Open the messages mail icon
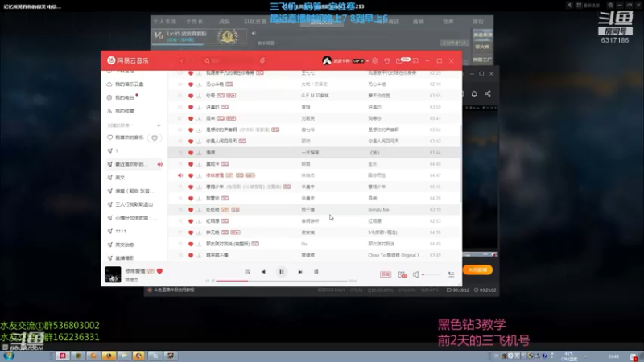 (x=398, y=61)
